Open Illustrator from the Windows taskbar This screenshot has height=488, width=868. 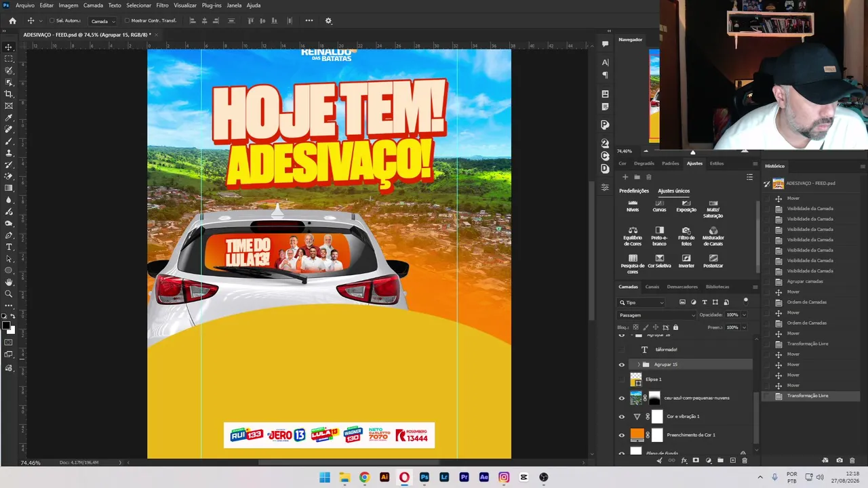(x=384, y=477)
